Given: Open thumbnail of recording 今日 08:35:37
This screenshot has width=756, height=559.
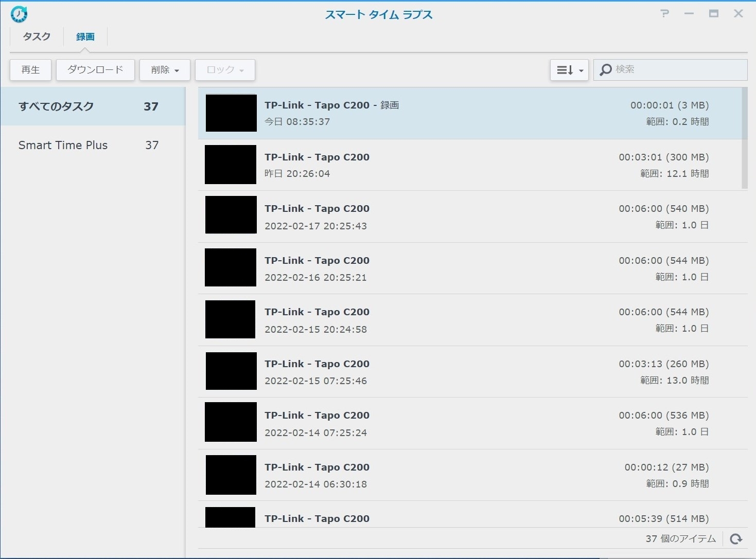Looking at the screenshot, I should tap(231, 113).
